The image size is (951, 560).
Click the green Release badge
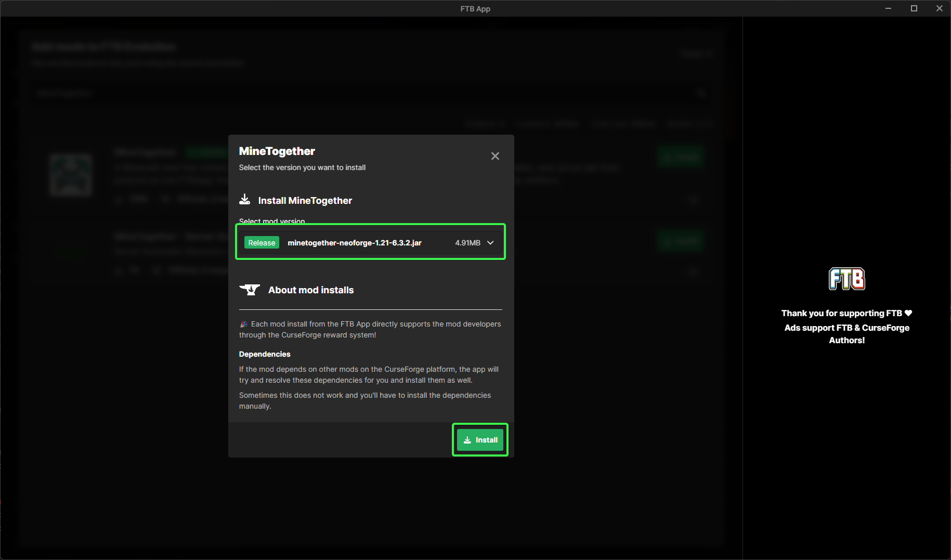262,243
